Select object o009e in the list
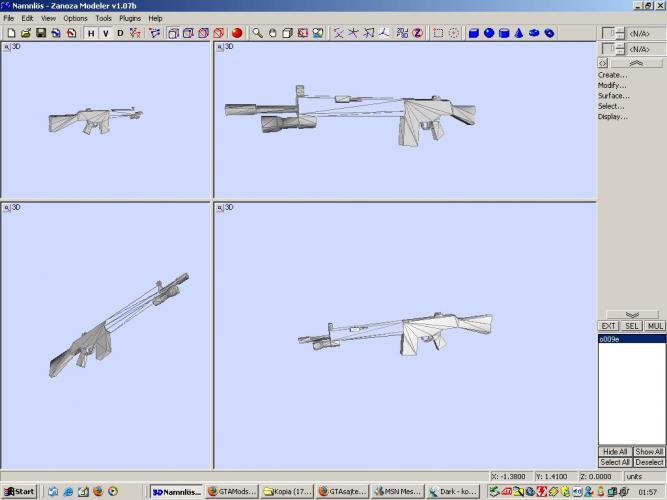 click(x=610, y=339)
